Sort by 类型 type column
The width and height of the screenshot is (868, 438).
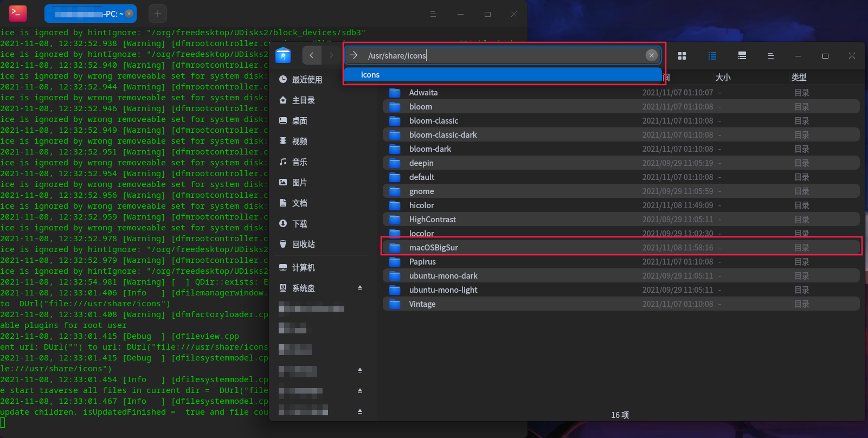tap(799, 78)
